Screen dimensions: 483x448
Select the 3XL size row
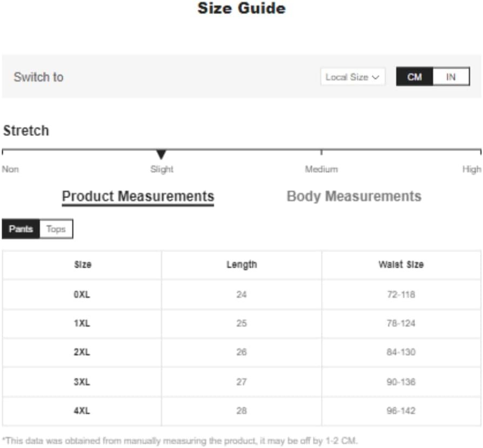tap(242, 382)
